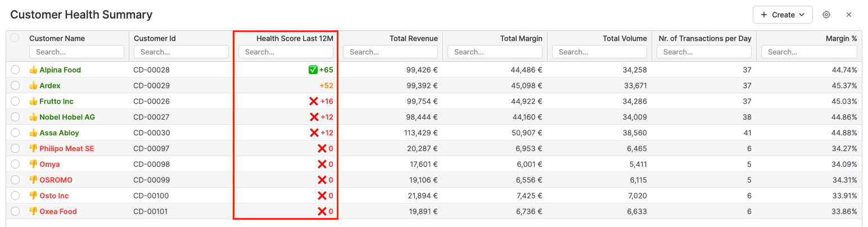Open the Create dropdown menu
Screen dimensions: 868x227
coord(782,15)
